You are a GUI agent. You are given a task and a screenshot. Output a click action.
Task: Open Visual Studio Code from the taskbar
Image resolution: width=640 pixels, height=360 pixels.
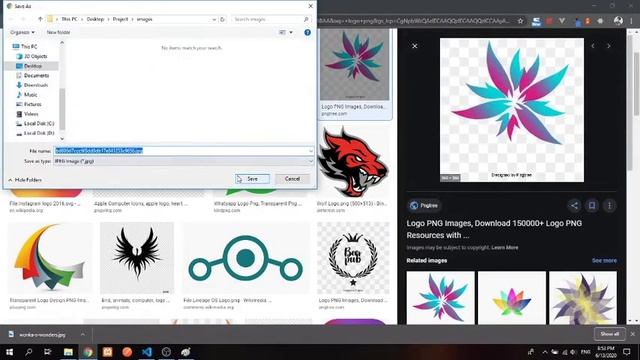click(147, 351)
